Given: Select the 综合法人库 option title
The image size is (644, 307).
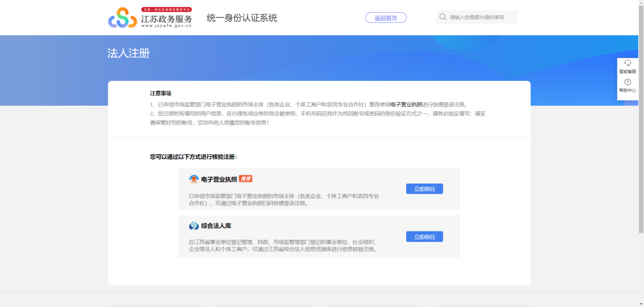Looking at the screenshot, I should (x=216, y=226).
